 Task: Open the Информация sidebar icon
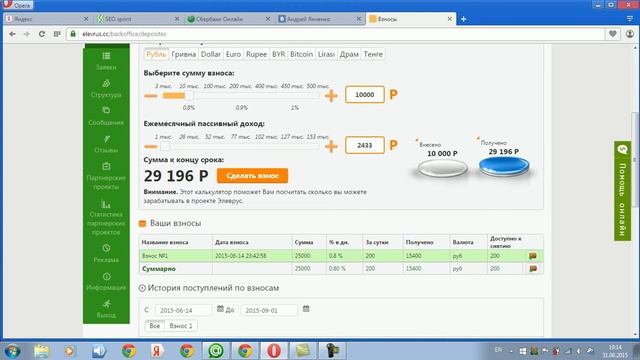coord(106,277)
